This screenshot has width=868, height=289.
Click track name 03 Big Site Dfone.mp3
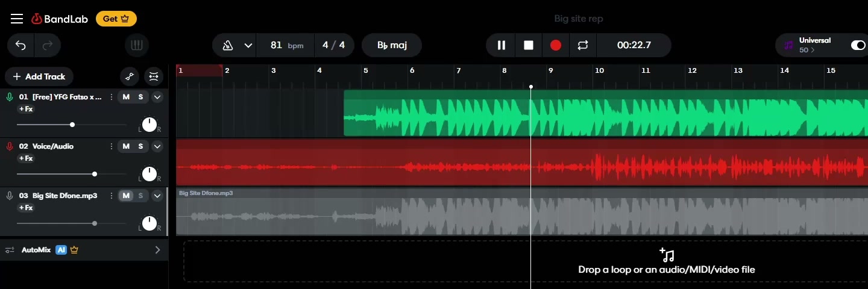tap(58, 196)
